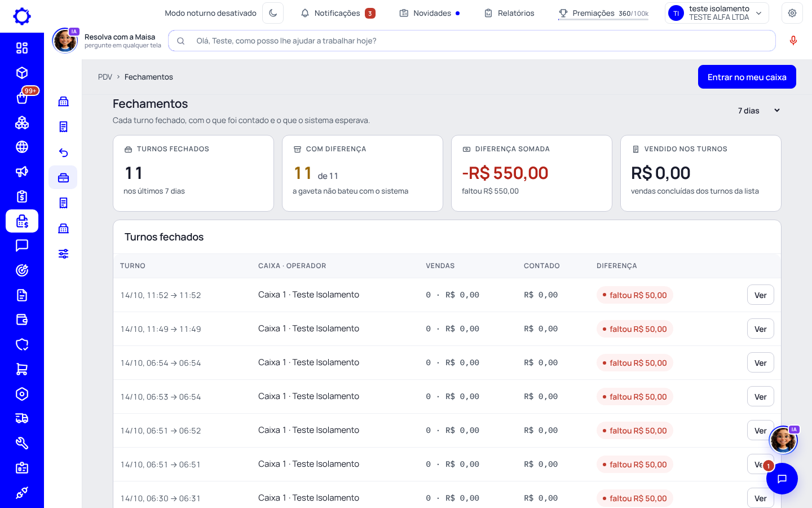Click Ver for the 14/10, 11:49 turno
The height and width of the screenshot is (508, 812).
761,329
